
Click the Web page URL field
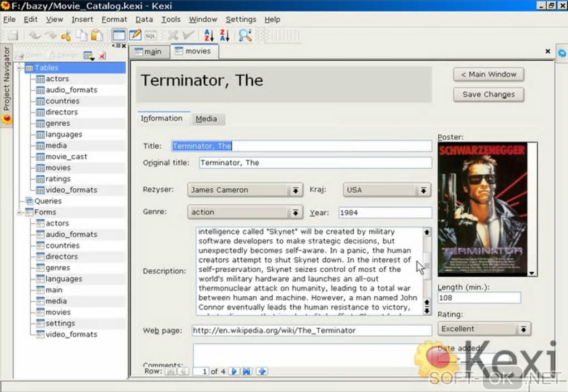311,330
